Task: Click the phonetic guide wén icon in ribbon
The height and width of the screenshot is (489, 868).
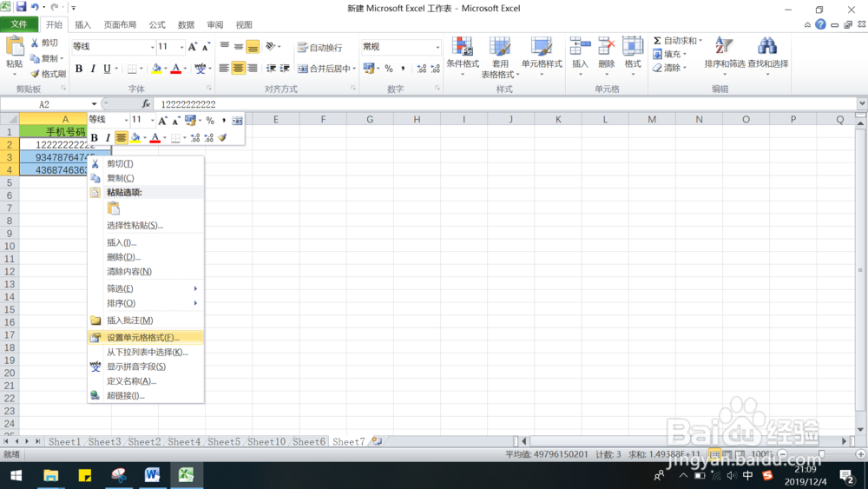Action: pyautogui.click(x=200, y=69)
